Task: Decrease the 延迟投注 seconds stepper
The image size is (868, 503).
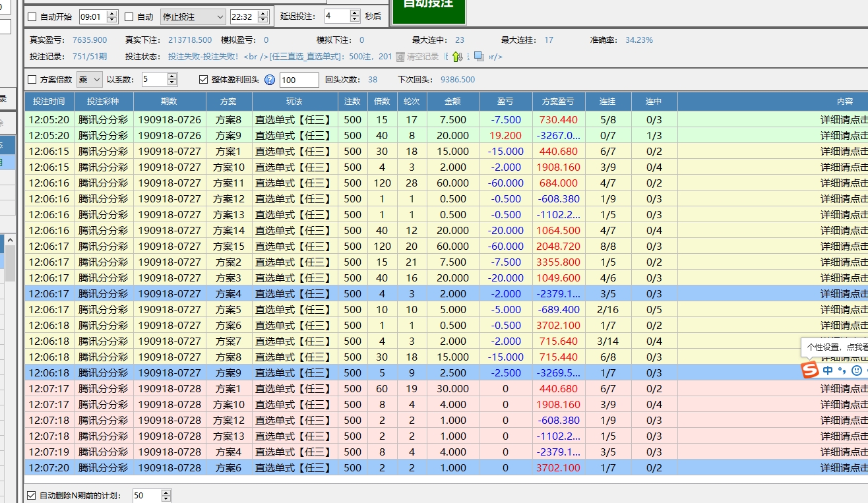Action: point(355,20)
